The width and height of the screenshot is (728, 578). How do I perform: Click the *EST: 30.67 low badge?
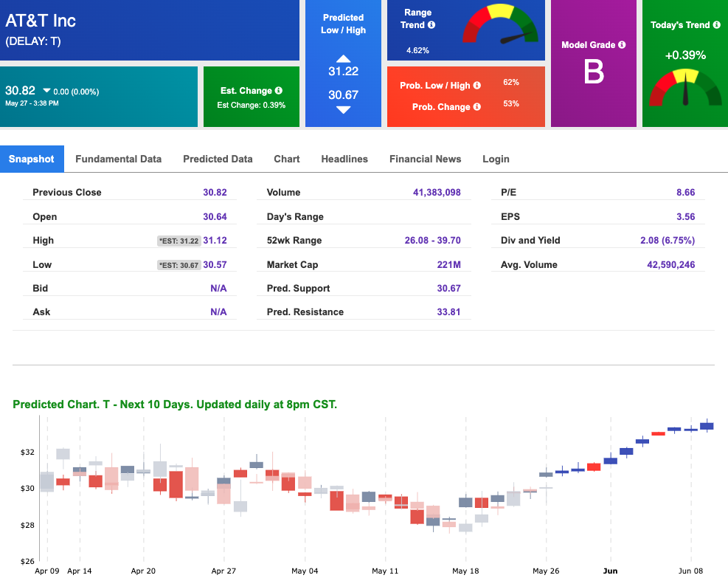(179, 265)
